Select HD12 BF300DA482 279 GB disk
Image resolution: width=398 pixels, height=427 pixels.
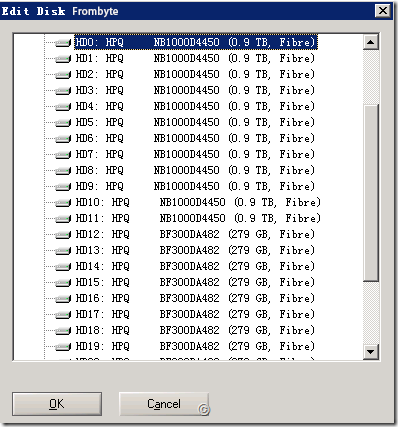tap(195, 234)
